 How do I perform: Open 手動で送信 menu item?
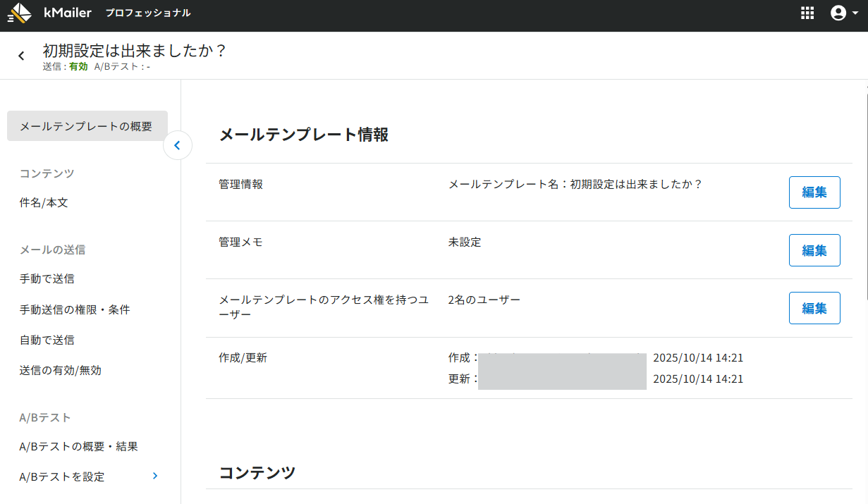pos(47,279)
